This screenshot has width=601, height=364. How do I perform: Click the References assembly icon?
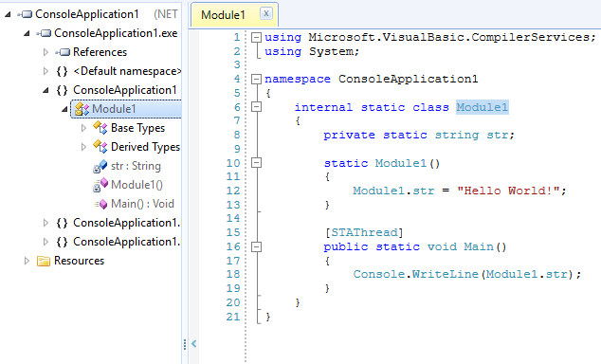tap(63, 52)
